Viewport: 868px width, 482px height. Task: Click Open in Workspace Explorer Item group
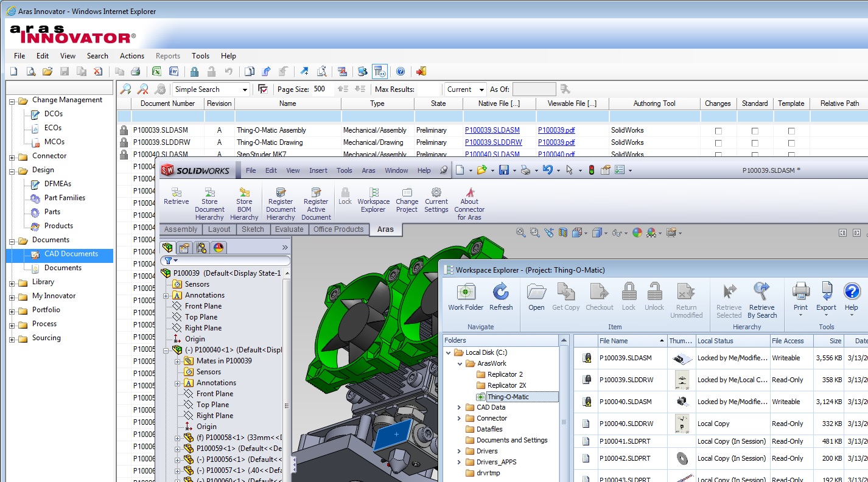pyautogui.click(x=536, y=297)
